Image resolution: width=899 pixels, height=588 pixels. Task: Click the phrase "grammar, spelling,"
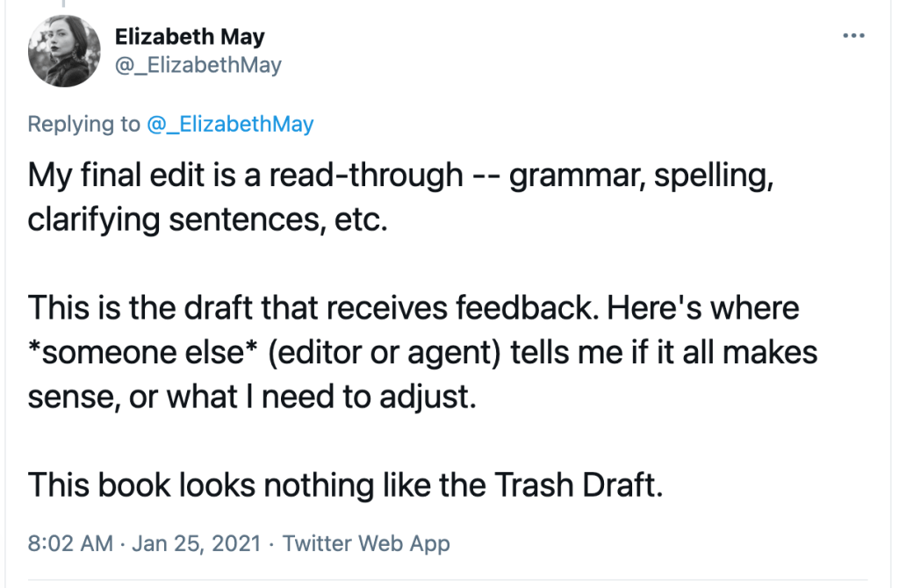point(642,176)
